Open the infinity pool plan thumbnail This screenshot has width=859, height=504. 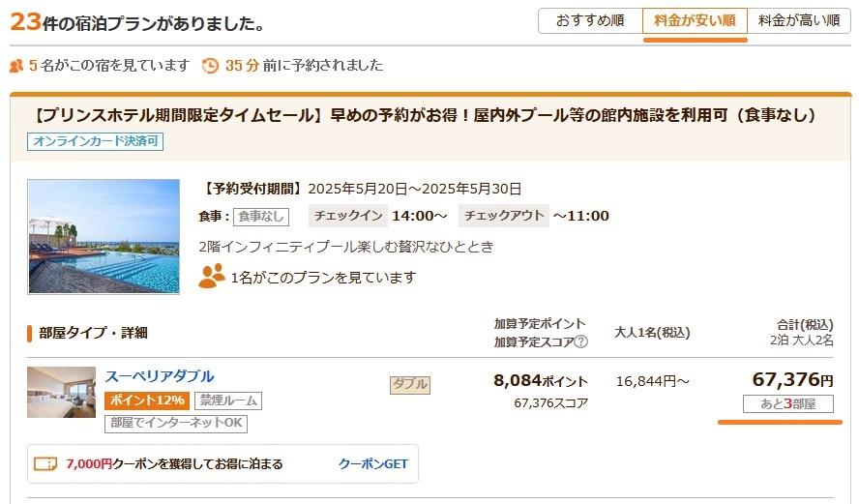pyautogui.click(x=104, y=236)
